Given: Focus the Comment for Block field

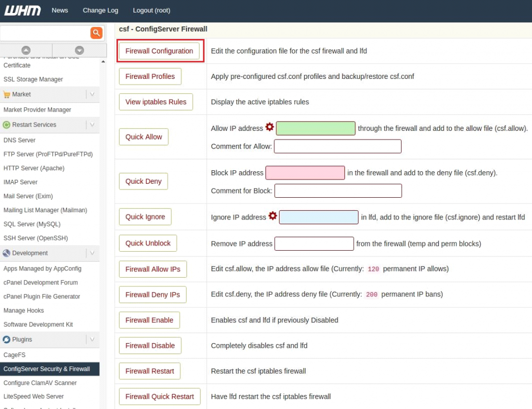Looking at the screenshot, I should click(x=338, y=191).
